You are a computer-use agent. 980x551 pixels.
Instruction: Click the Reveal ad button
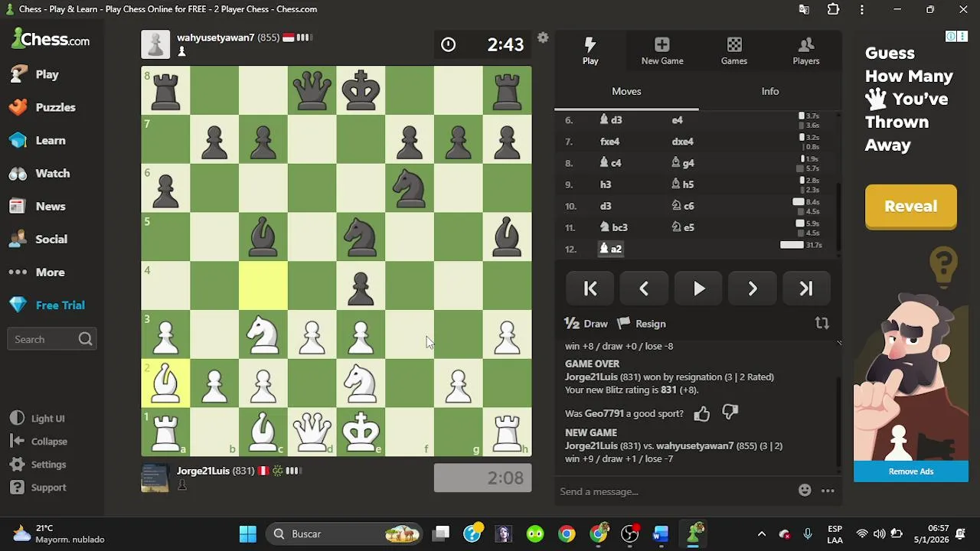[910, 207]
